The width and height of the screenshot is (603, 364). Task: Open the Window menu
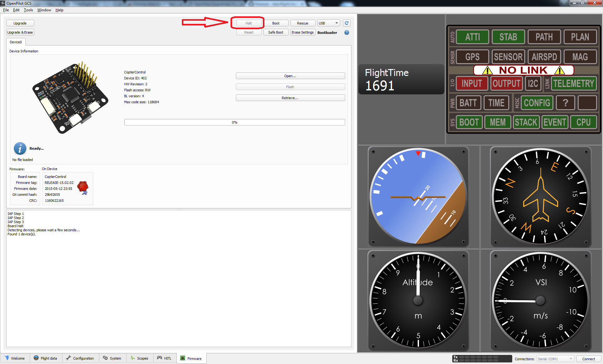[x=44, y=10]
